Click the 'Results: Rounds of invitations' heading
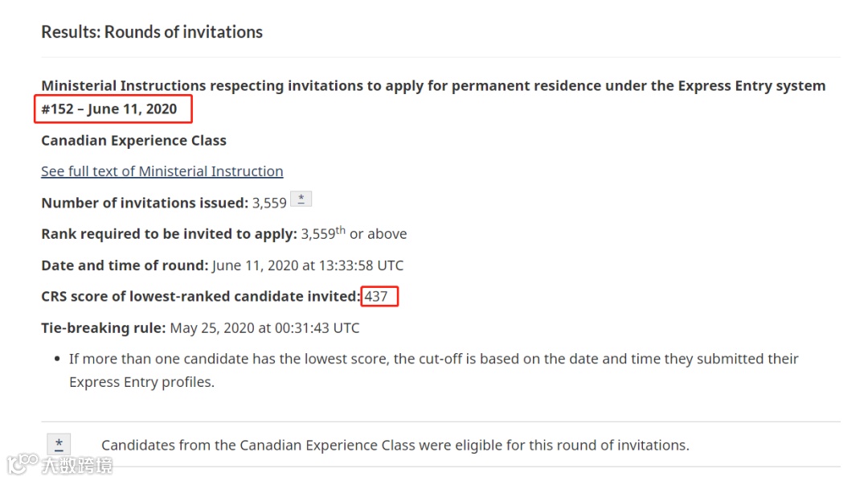868x481 pixels. [152, 32]
